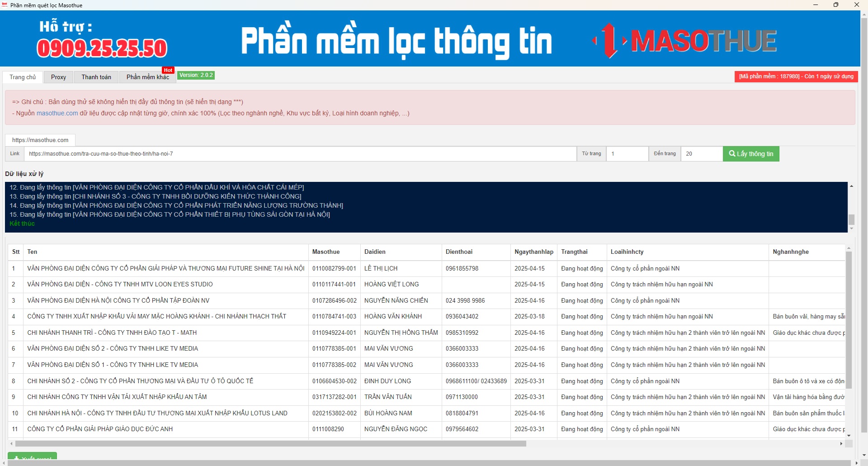Select representative NGUYỄN ĐĂNG NGỌC cell
The image size is (868, 466).
coord(401,429)
